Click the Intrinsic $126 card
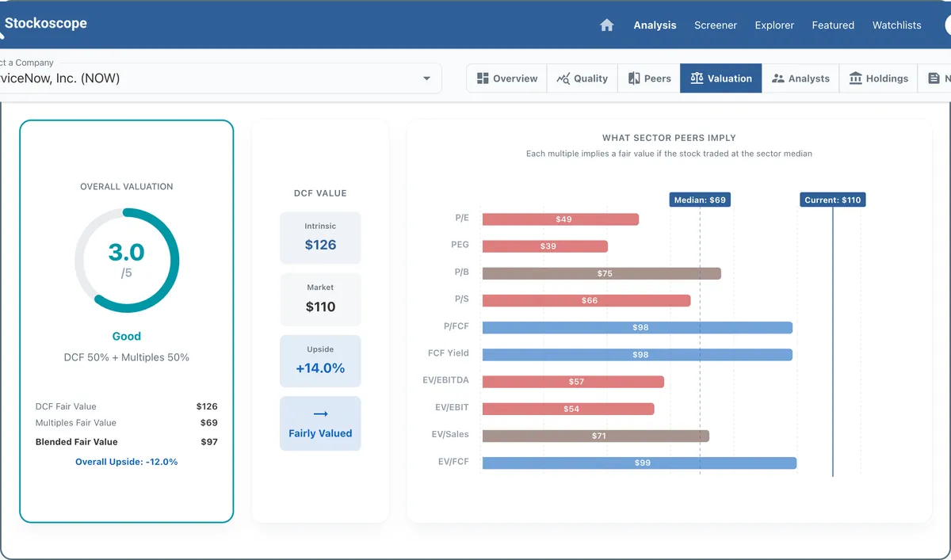The height and width of the screenshot is (560, 951). (320, 238)
